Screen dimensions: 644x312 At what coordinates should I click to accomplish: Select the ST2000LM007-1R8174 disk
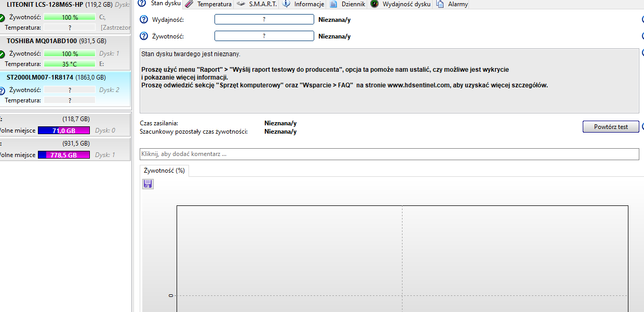click(x=65, y=89)
